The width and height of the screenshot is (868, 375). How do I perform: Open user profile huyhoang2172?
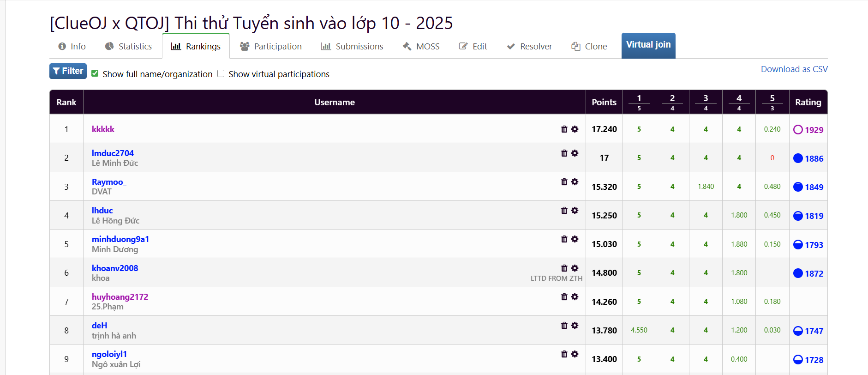[120, 296]
